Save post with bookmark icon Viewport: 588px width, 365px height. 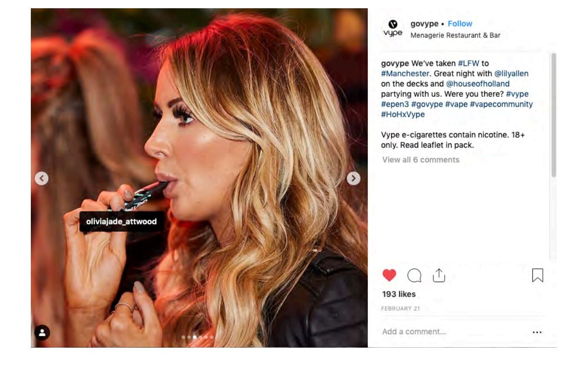(x=538, y=275)
